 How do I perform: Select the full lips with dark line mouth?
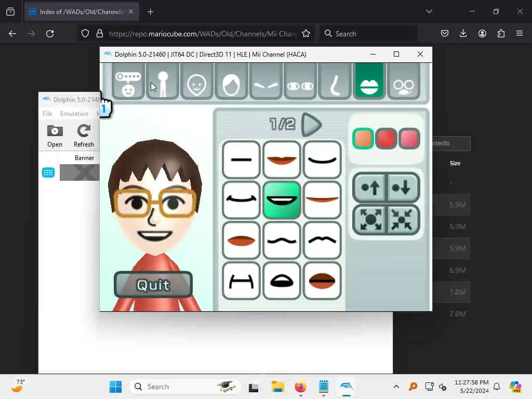tap(322, 281)
